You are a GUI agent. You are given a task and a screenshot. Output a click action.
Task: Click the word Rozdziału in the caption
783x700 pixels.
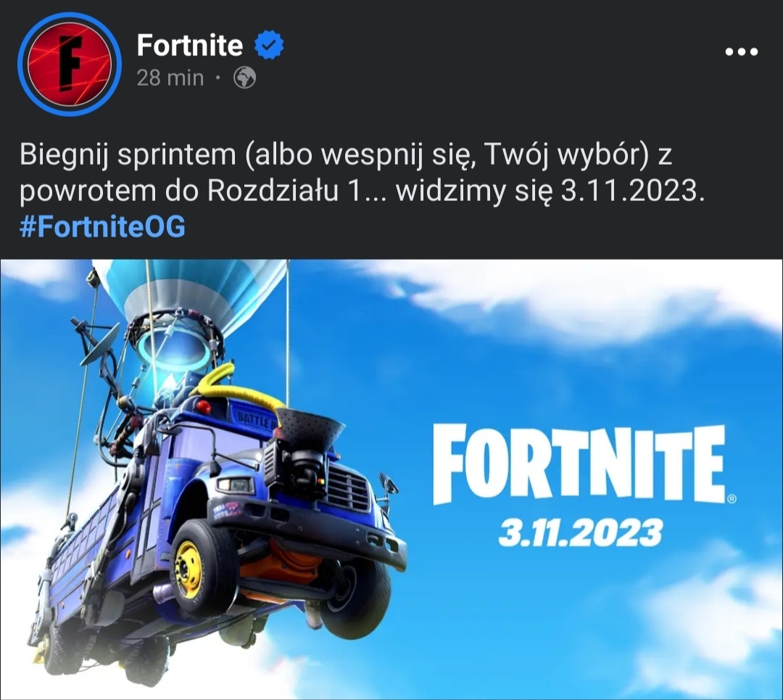(x=273, y=191)
